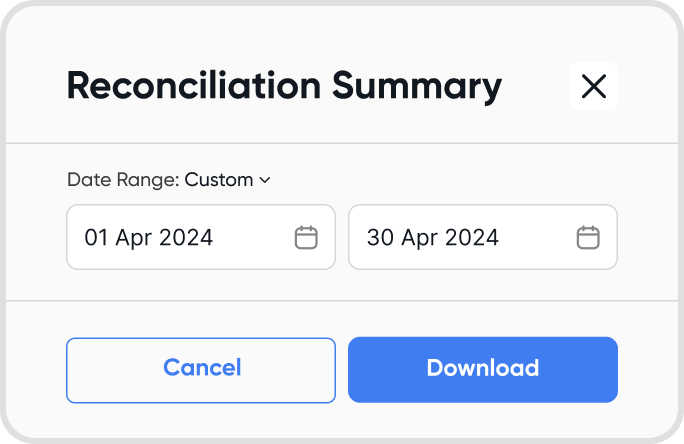Select the year 2024 in start date
Image resolution: width=684 pixels, height=444 pixels.
pos(186,238)
